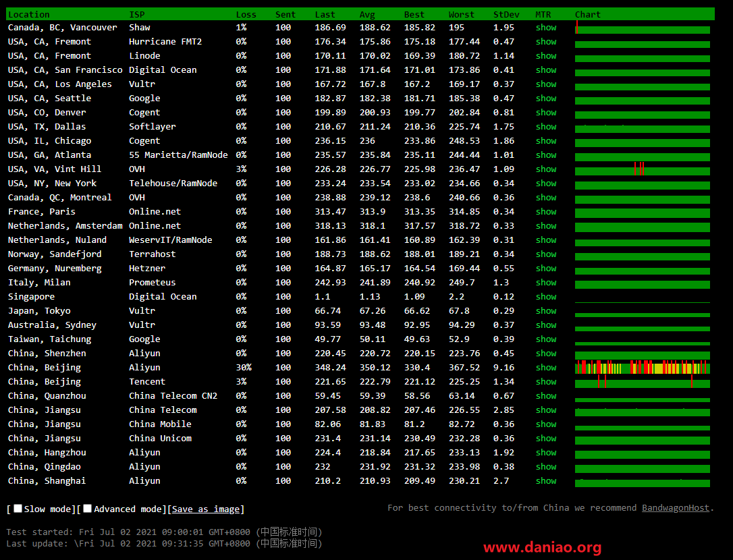Show MTR for Germany, Nuremberg
This screenshot has height=560, width=733.
click(x=546, y=269)
